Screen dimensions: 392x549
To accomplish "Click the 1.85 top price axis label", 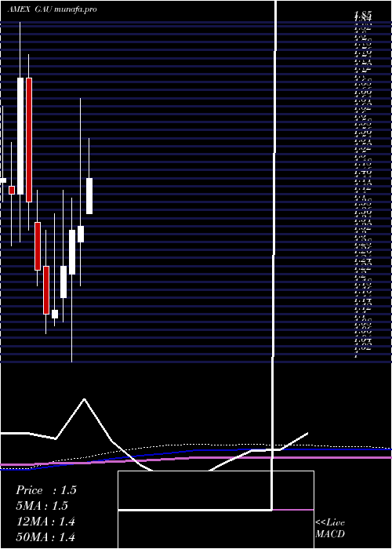I will click(x=362, y=15).
